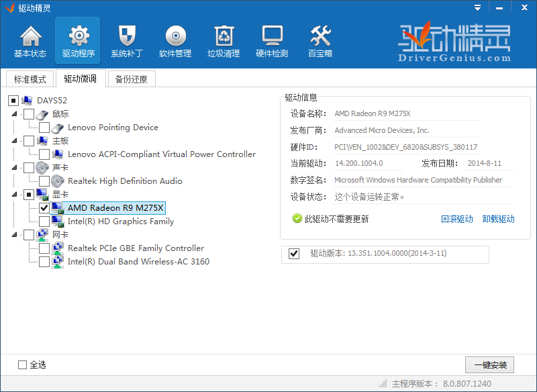The width and height of the screenshot is (537, 392).
Task: Open 软件管理 disc icon
Action: click(176, 36)
